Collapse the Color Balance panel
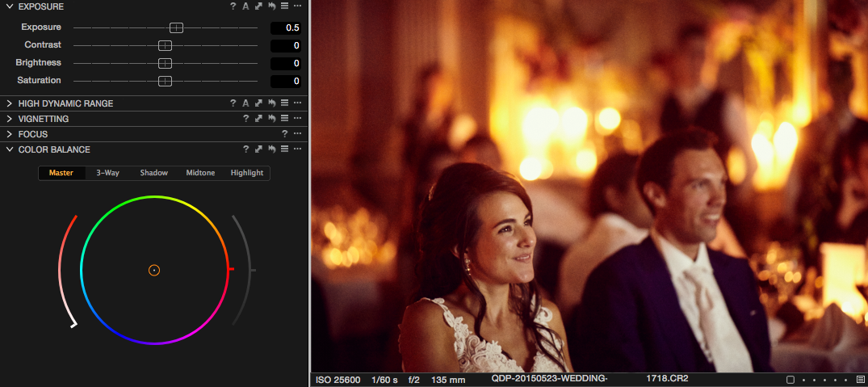This screenshot has height=387, width=868. [10, 149]
